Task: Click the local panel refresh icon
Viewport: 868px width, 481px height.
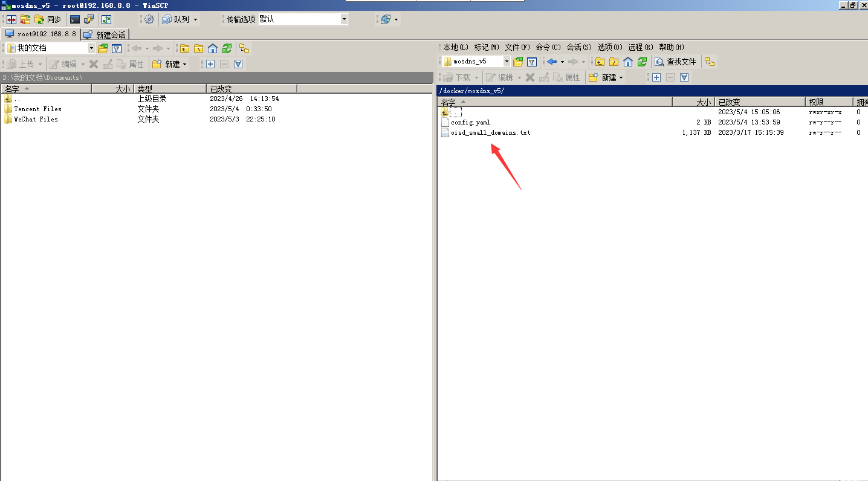Action: pyautogui.click(x=227, y=48)
